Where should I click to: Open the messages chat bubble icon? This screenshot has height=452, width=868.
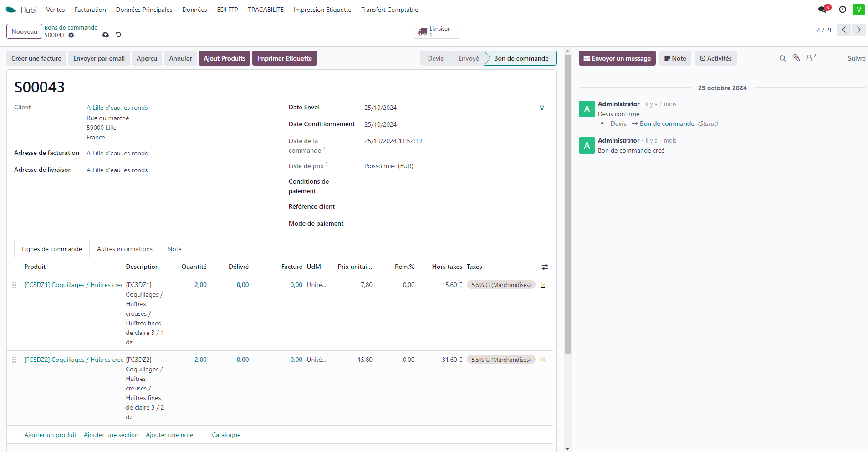click(822, 10)
